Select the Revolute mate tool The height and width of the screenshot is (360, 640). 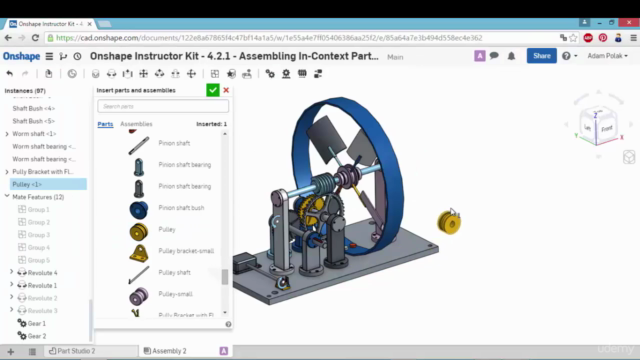tap(111, 74)
